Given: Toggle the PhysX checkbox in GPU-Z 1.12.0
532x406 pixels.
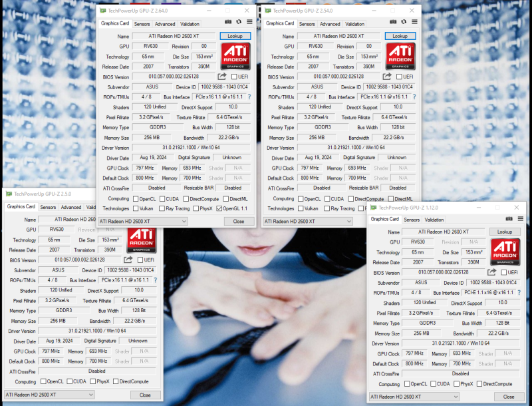Looking at the screenshot, I should [x=456, y=384].
